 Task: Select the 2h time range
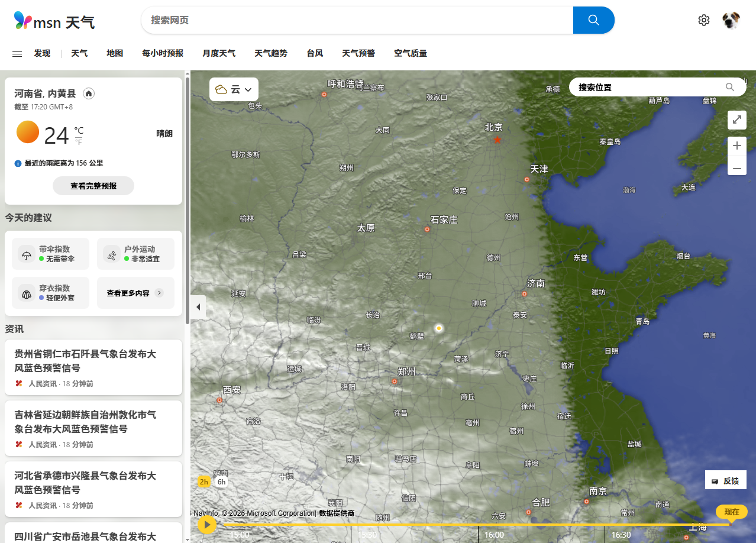203,481
